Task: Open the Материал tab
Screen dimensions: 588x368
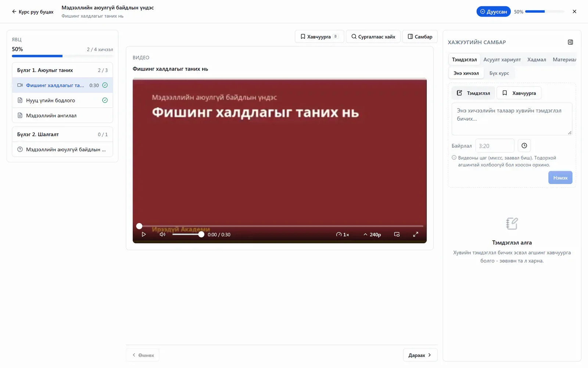Action: coord(564,60)
